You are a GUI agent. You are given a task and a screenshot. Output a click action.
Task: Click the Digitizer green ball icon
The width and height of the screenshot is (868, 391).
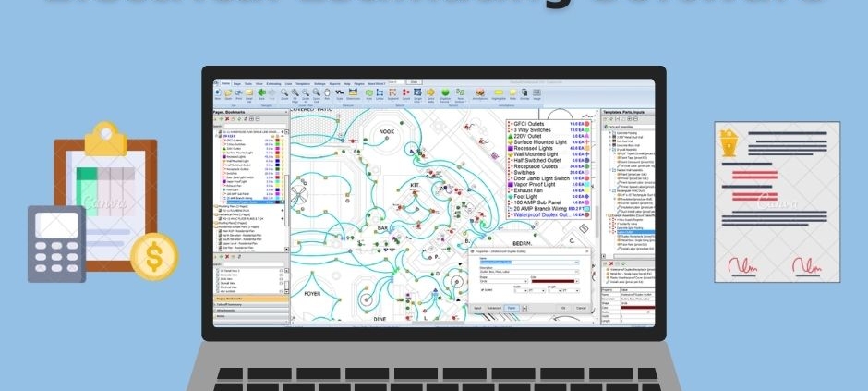coord(445,92)
